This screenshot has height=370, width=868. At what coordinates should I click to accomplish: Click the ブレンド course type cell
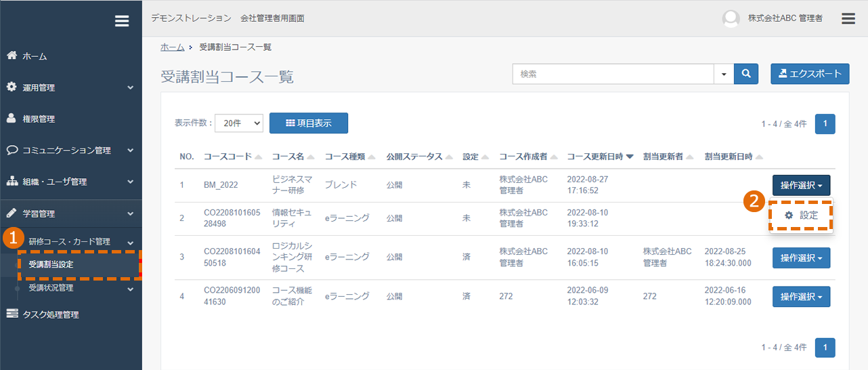point(341,184)
